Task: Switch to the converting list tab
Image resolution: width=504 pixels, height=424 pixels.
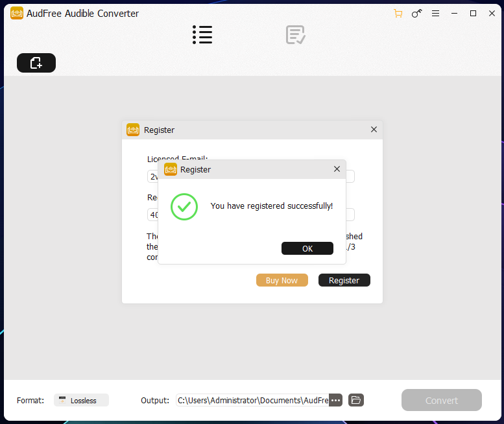Action: [202, 35]
